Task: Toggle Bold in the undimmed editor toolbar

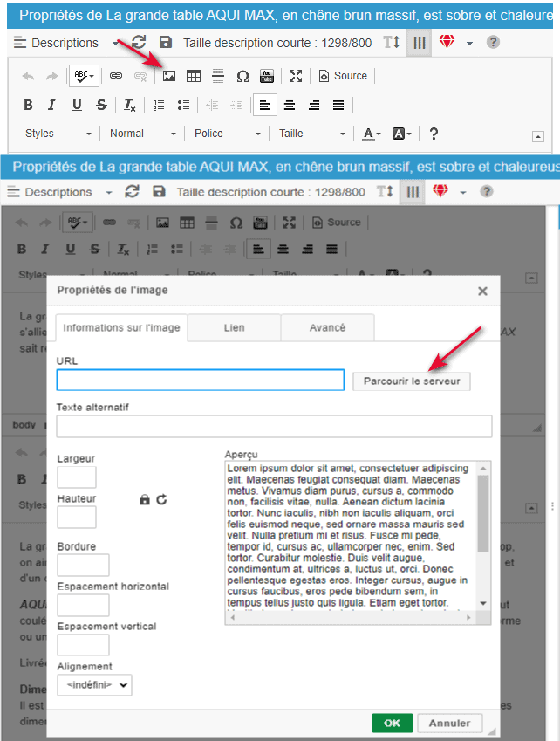Action: pyautogui.click(x=28, y=106)
